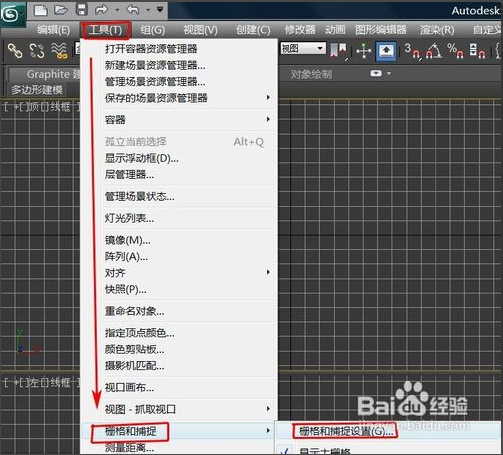Click the curved arrow icon left of the back arrow

[x=101, y=10]
